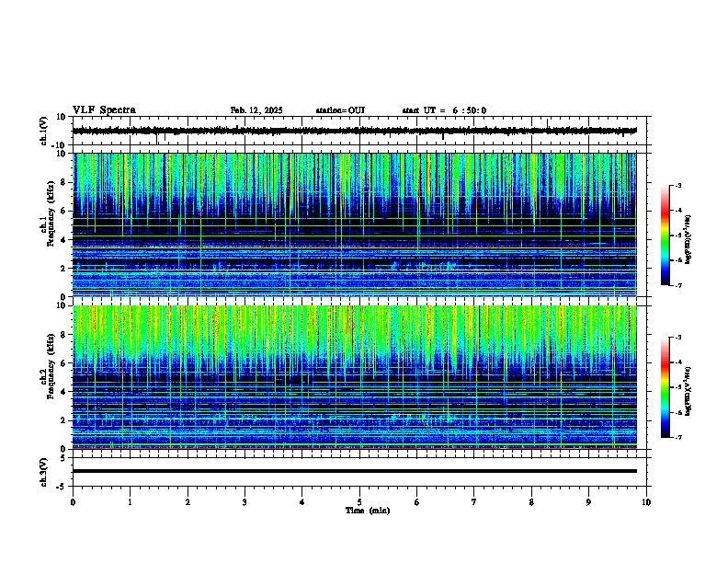The width and height of the screenshot is (728, 563).
Task: Click the 'Time (min)' axis label
Action: [368, 511]
